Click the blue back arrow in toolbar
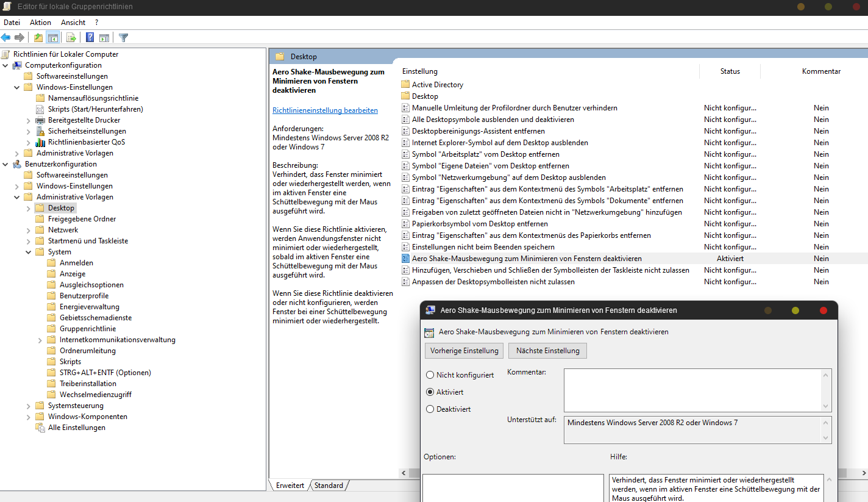868x502 pixels. [6, 38]
